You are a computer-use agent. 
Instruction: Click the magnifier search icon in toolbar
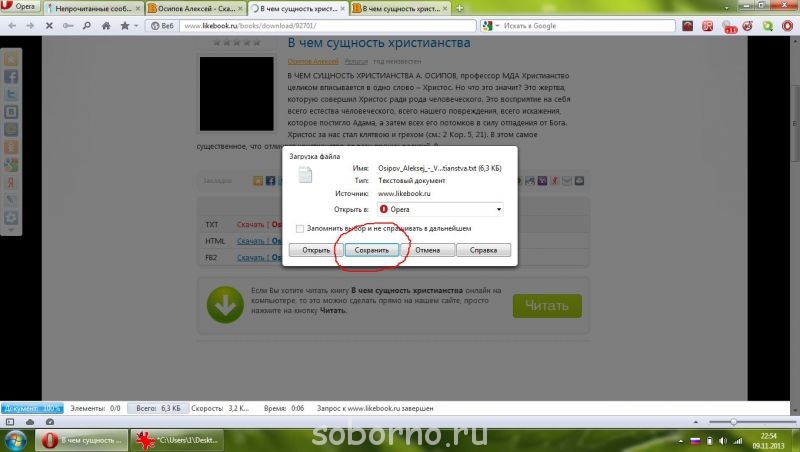click(x=87, y=26)
